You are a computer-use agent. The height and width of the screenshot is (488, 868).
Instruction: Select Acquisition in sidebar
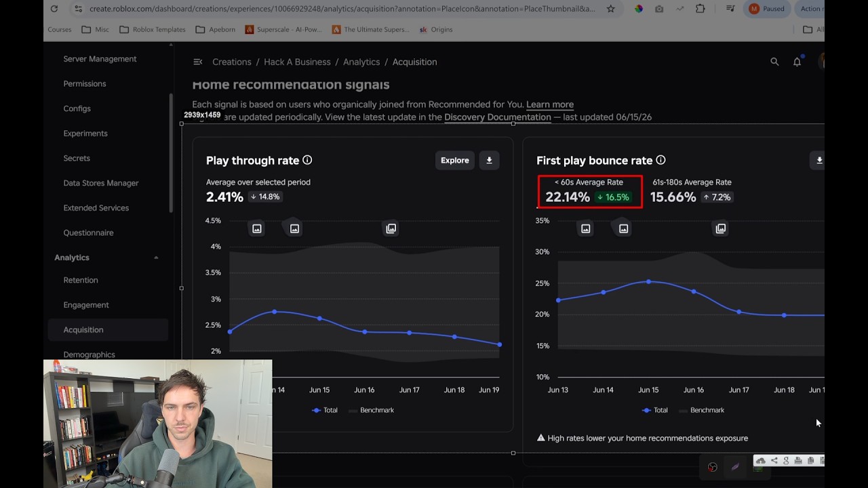pyautogui.click(x=108, y=329)
